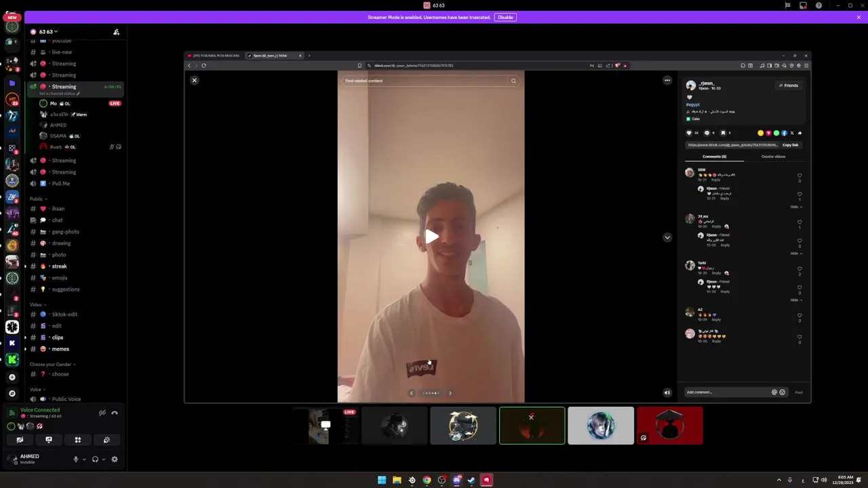The height and width of the screenshot is (488, 868).
Task: Open the activities launcher button
Action: (x=78, y=440)
